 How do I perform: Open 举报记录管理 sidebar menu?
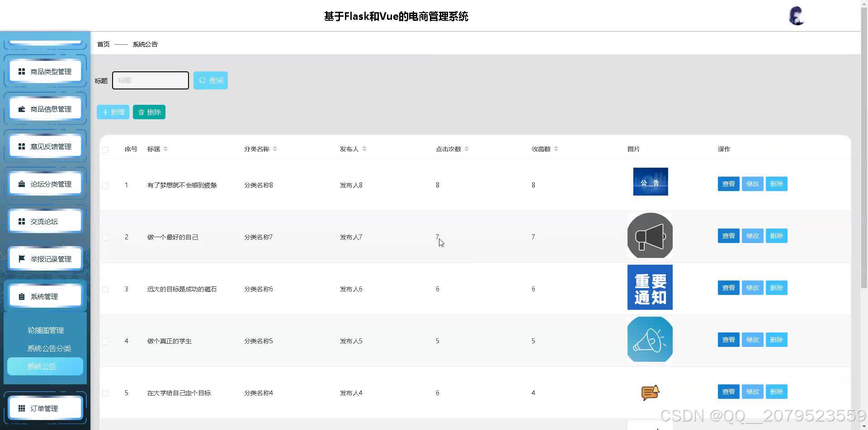pos(45,259)
